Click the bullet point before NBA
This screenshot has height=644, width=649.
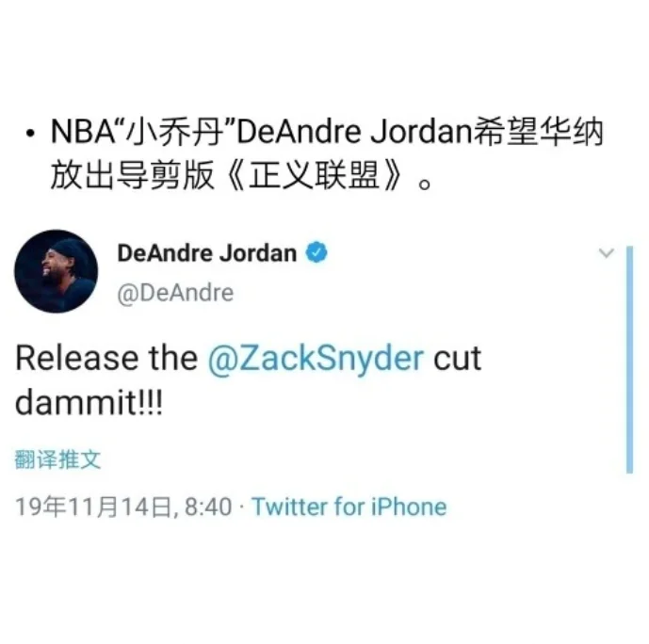point(30,134)
